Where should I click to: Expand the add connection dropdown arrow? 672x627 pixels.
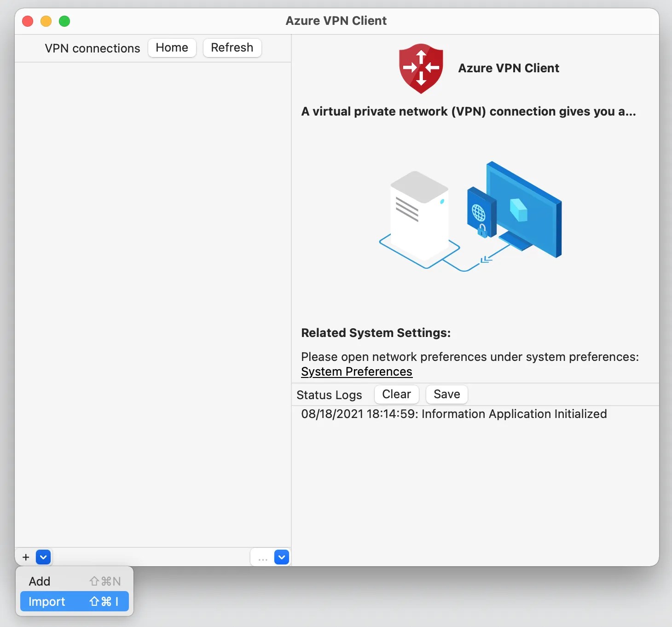43,557
